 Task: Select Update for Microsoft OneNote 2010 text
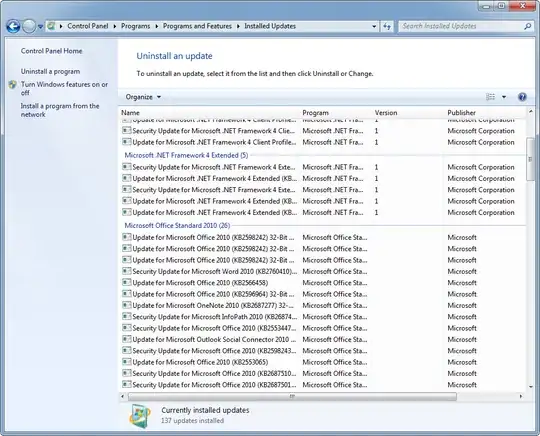213,305
